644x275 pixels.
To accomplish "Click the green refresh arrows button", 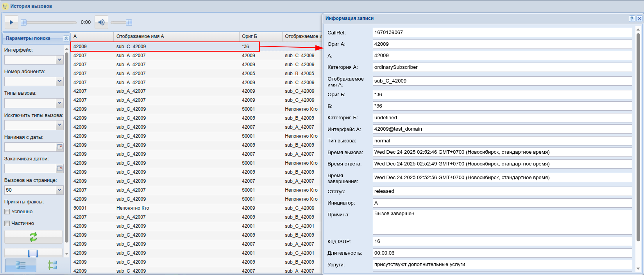I will click(33, 237).
